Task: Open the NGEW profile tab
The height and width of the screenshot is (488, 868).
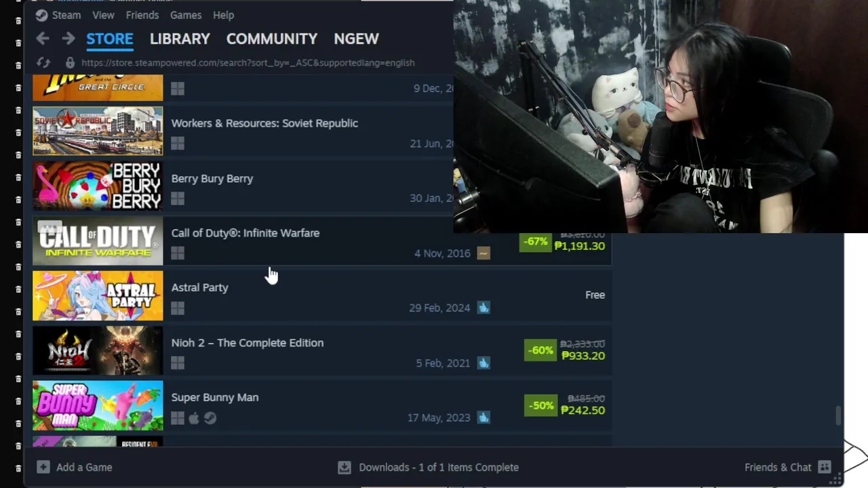Action: (356, 39)
